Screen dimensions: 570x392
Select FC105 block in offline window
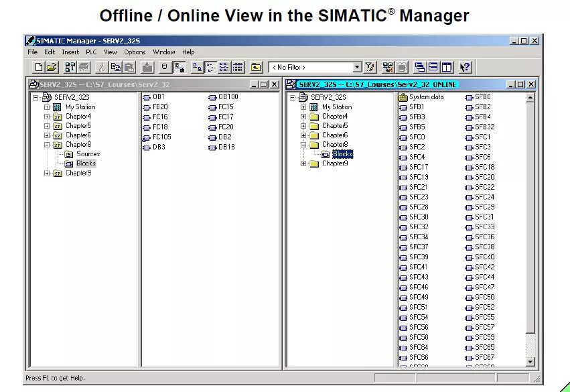tap(157, 137)
